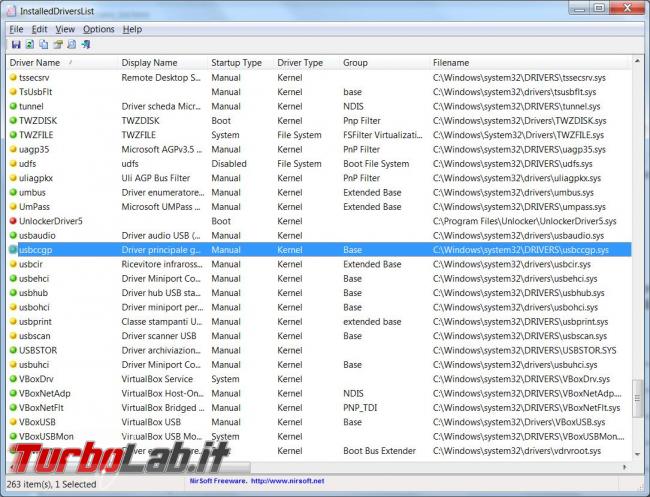Click the Properties toolbar icon
The width and height of the screenshot is (650, 497).
click(58, 44)
